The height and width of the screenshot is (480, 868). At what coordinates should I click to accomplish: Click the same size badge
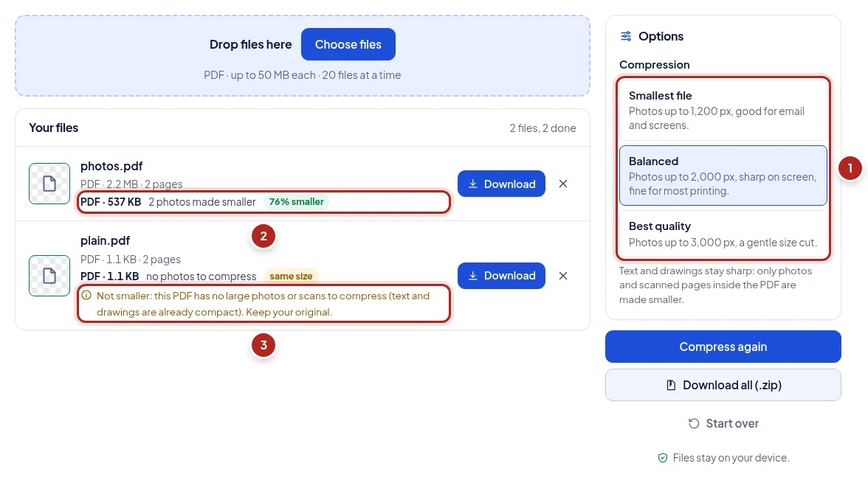[x=291, y=276]
